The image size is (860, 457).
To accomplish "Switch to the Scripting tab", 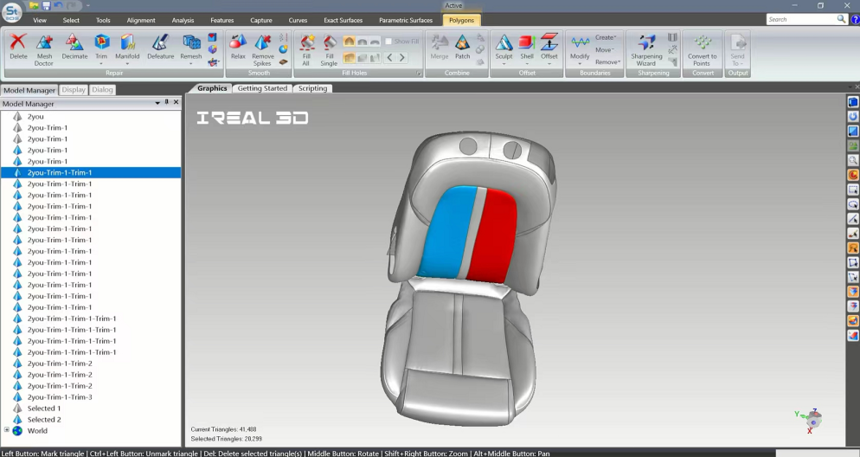I will coord(313,88).
